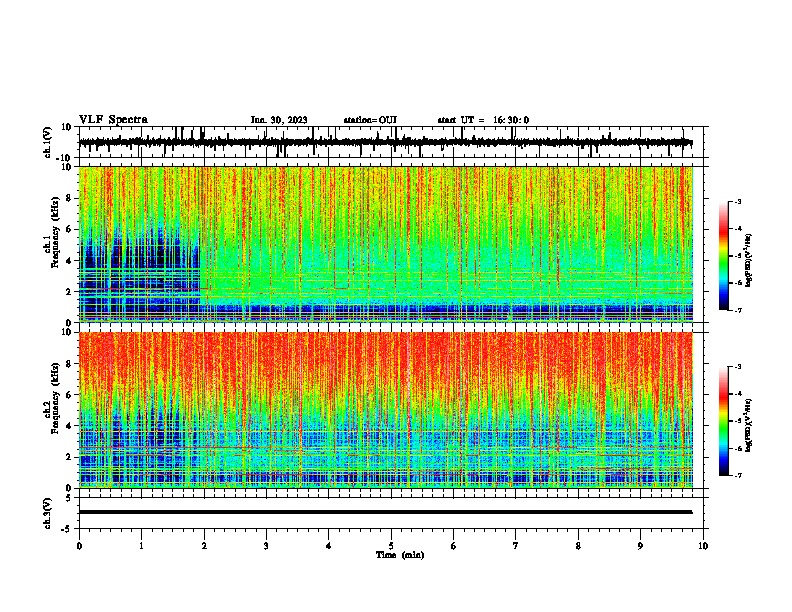The width and height of the screenshot is (792, 612).
Task: Select the 'start UT = 16:30:0' label
Action: click(483, 120)
